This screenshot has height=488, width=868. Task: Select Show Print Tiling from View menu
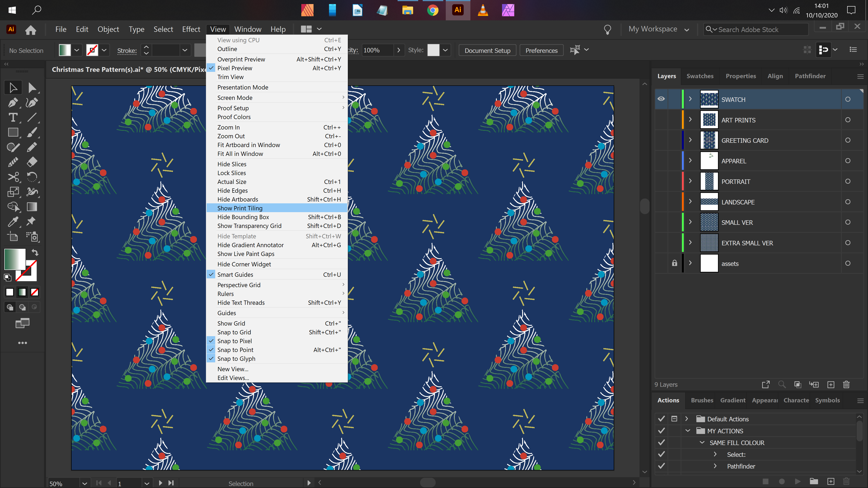point(240,208)
